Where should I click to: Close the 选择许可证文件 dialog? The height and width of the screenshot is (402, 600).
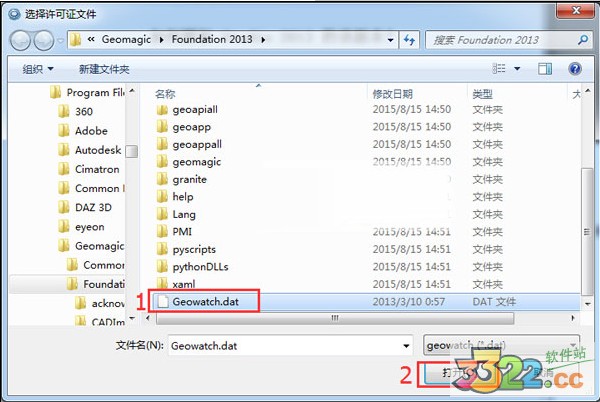[576, 11]
